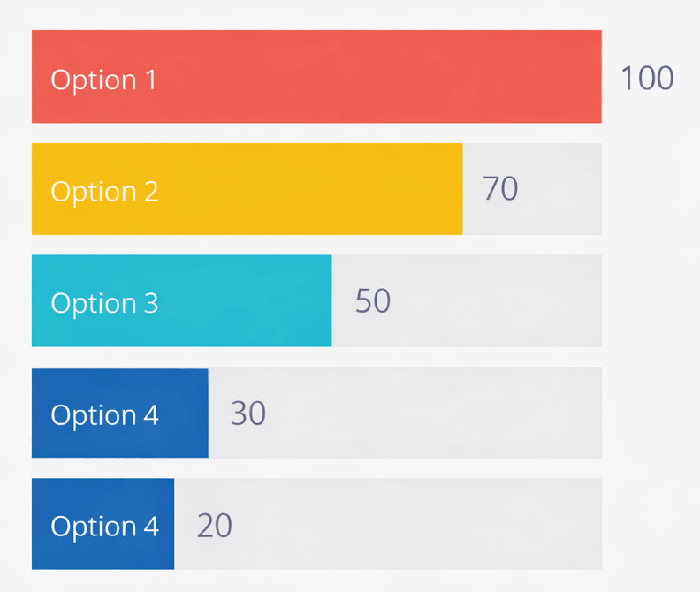Click "Option 4" label in the 20 bar
The height and width of the screenshot is (592, 700).
tap(104, 527)
